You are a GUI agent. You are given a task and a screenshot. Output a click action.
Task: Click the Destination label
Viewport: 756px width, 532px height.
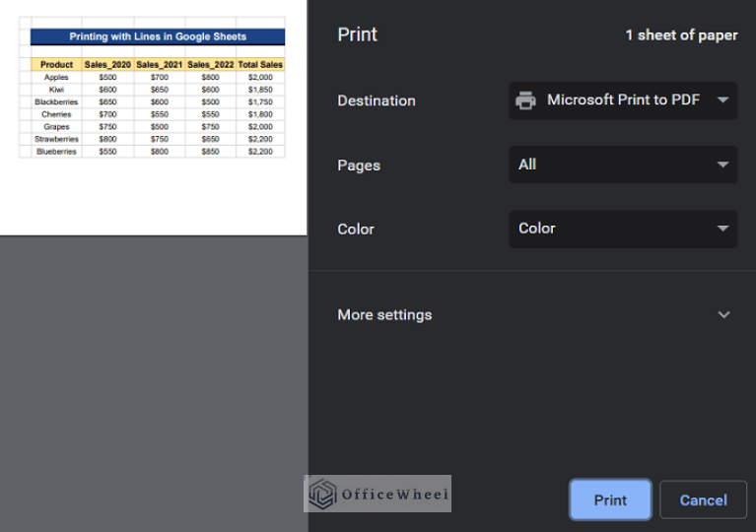point(377,100)
